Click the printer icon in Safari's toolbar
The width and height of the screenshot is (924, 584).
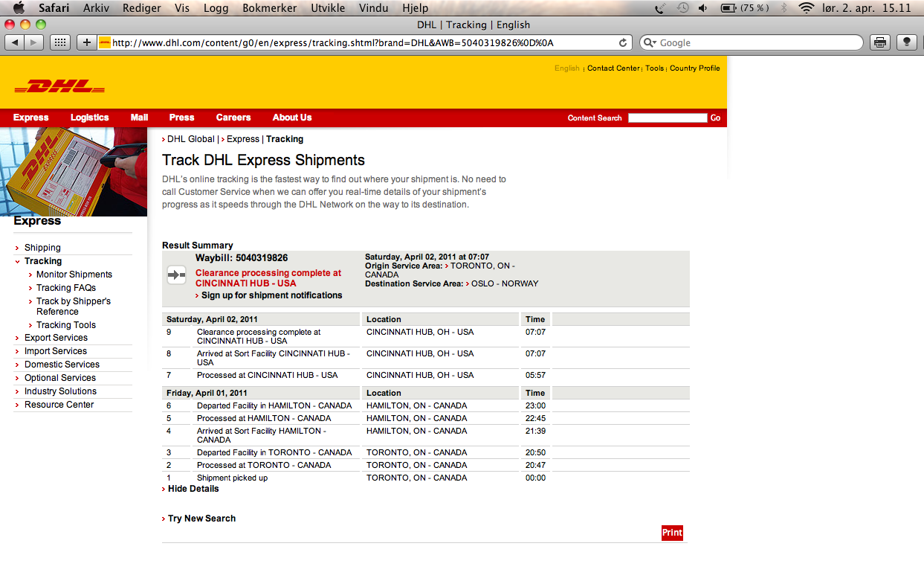coord(880,42)
